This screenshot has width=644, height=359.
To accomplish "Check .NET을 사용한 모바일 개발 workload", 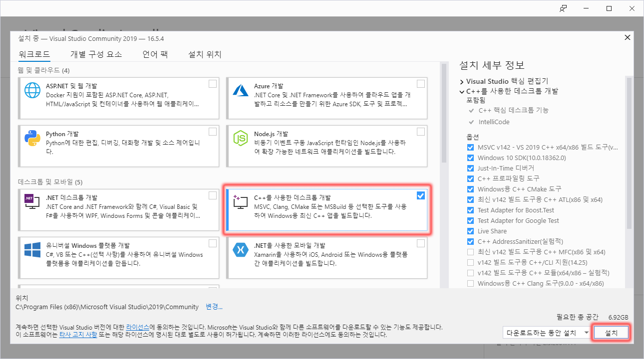I will pos(421,243).
